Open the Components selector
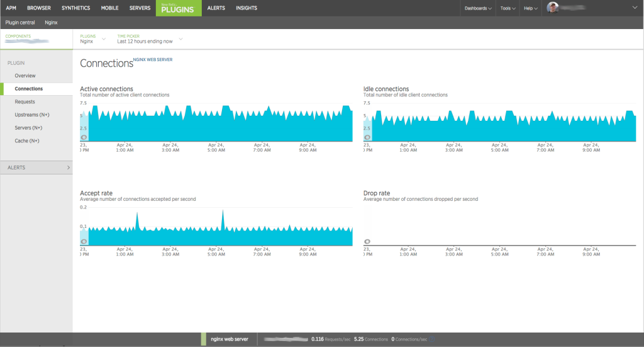 (x=36, y=39)
